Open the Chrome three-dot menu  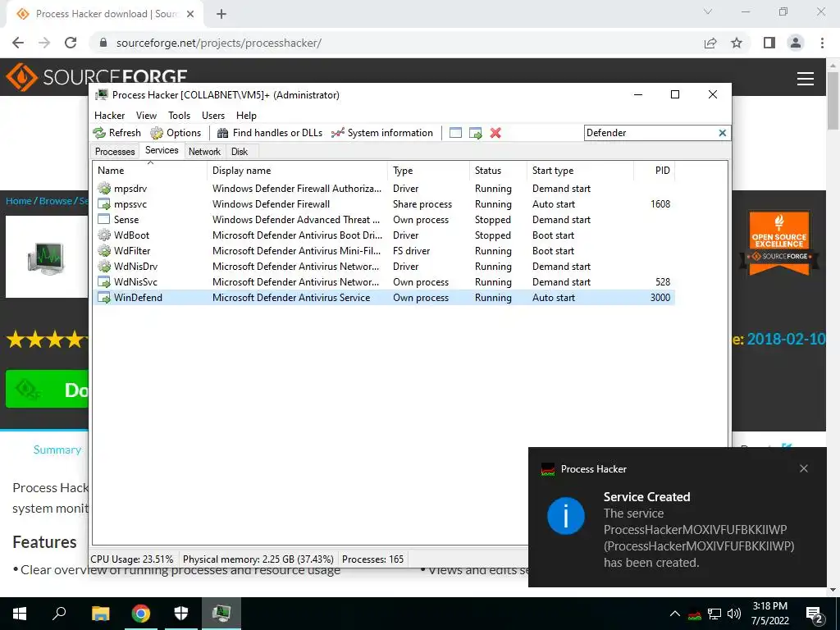[822, 43]
